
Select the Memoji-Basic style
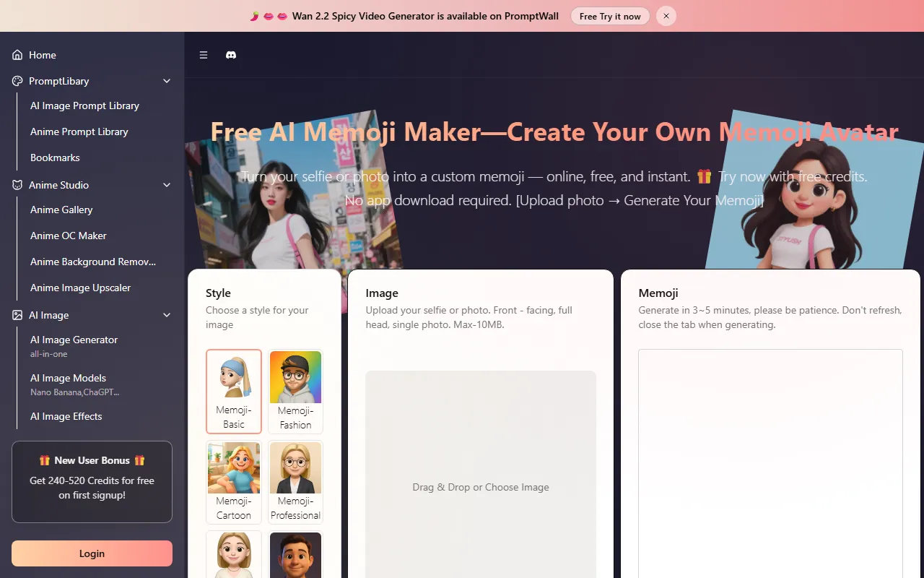click(234, 392)
